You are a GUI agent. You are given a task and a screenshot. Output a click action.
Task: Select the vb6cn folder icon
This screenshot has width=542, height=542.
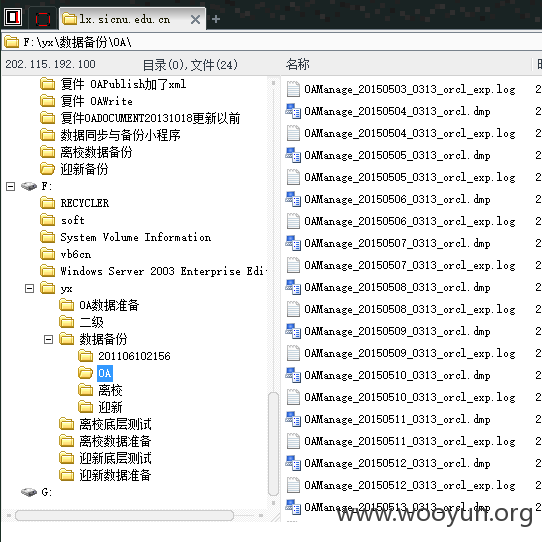(x=47, y=254)
